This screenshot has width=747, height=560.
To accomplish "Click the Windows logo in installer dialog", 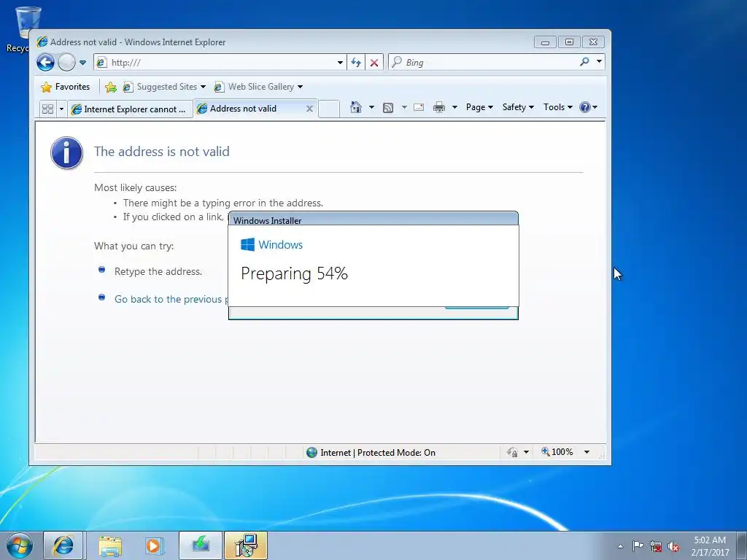I will tap(247, 245).
